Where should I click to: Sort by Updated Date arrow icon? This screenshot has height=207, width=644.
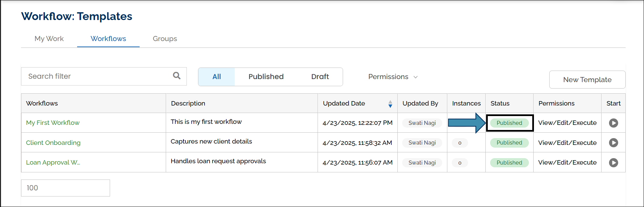(390, 104)
